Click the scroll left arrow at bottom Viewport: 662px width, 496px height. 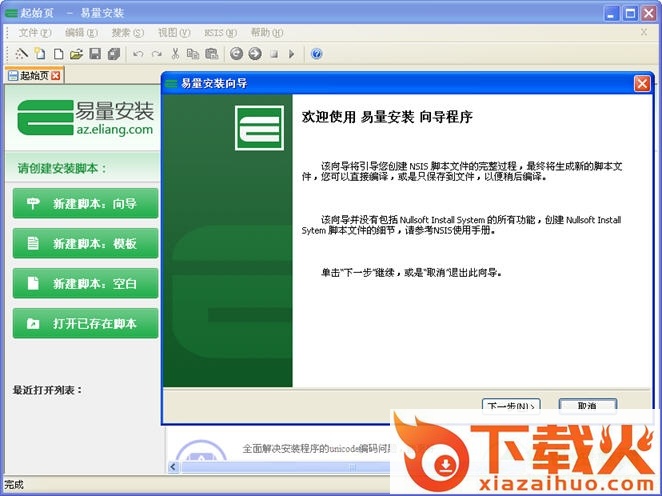(x=173, y=467)
